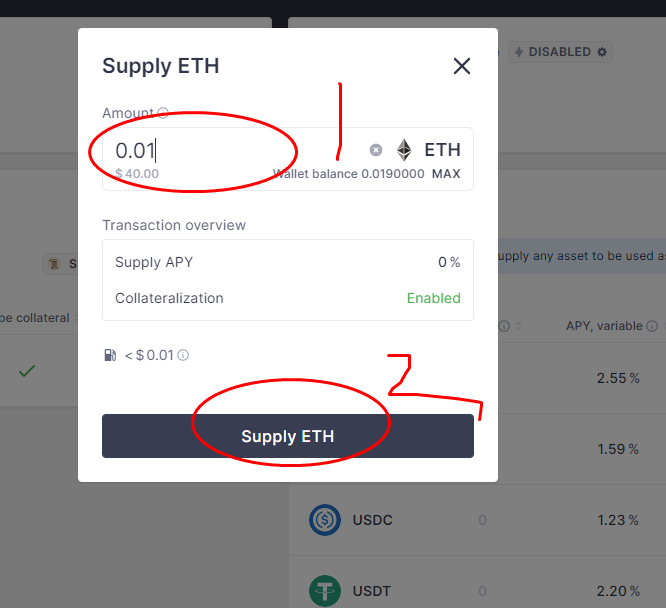The image size is (666, 608).
Task: Click the dark Supply ETH button
Action: point(288,436)
